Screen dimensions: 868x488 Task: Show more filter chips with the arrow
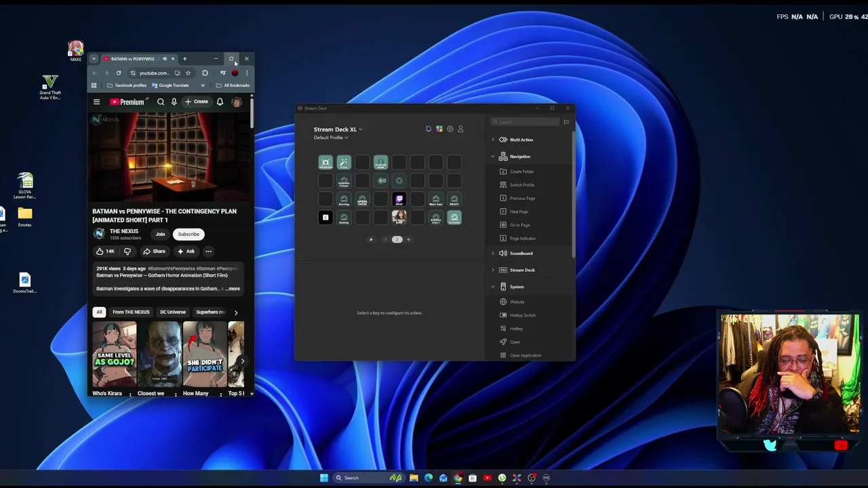point(235,312)
